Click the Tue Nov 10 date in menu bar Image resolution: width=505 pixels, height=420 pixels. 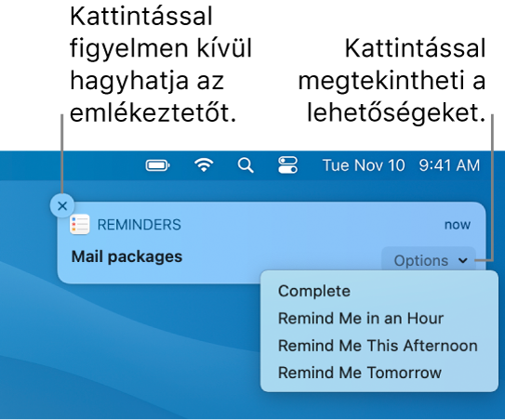tap(364, 165)
